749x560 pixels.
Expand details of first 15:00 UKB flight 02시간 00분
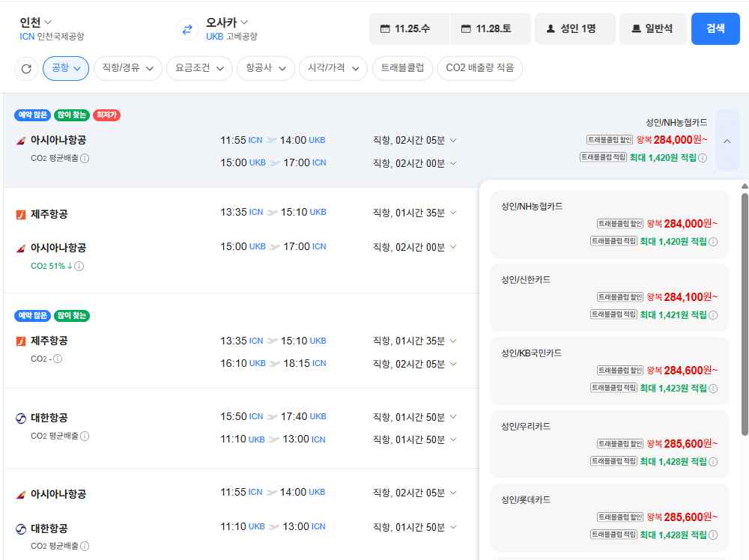point(453,163)
